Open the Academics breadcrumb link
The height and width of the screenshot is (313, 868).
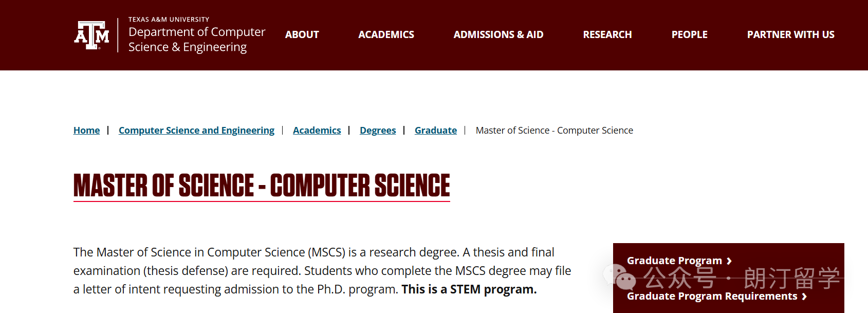(x=317, y=131)
